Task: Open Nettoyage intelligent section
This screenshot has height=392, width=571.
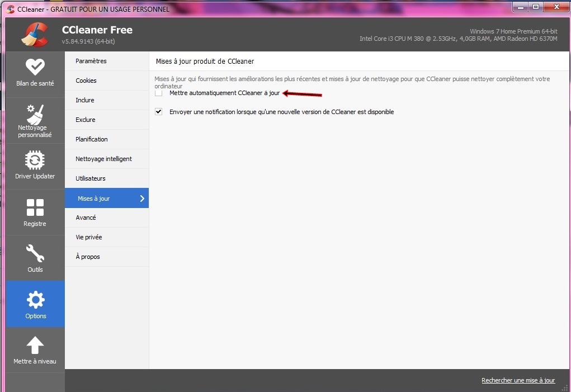Action: point(107,159)
